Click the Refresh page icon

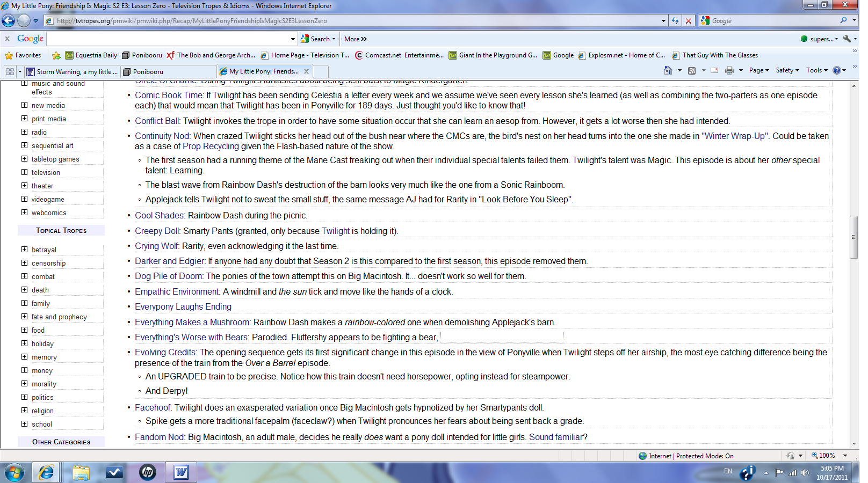click(x=675, y=20)
